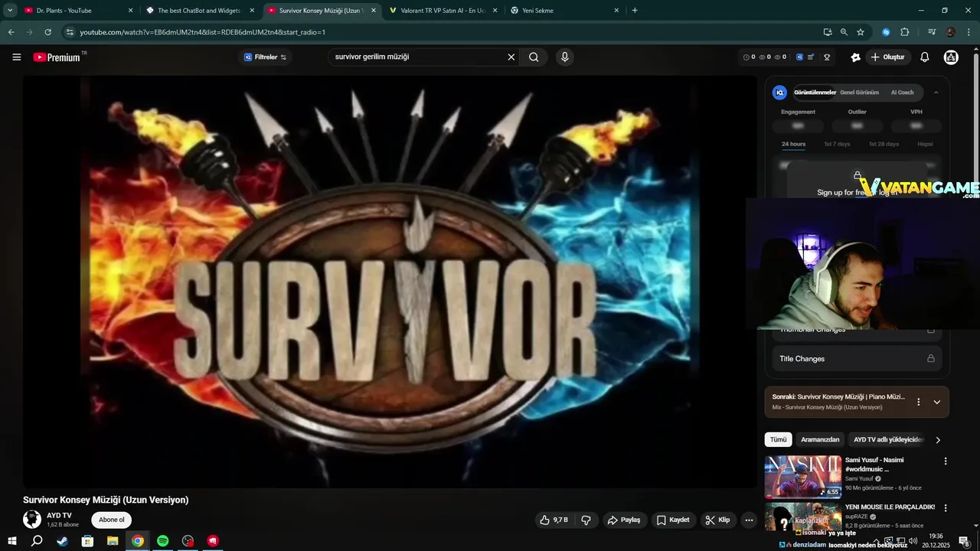Click the Paylaş share button
The height and width of the screenshot is (551, 980).
[x=624, y=520]
